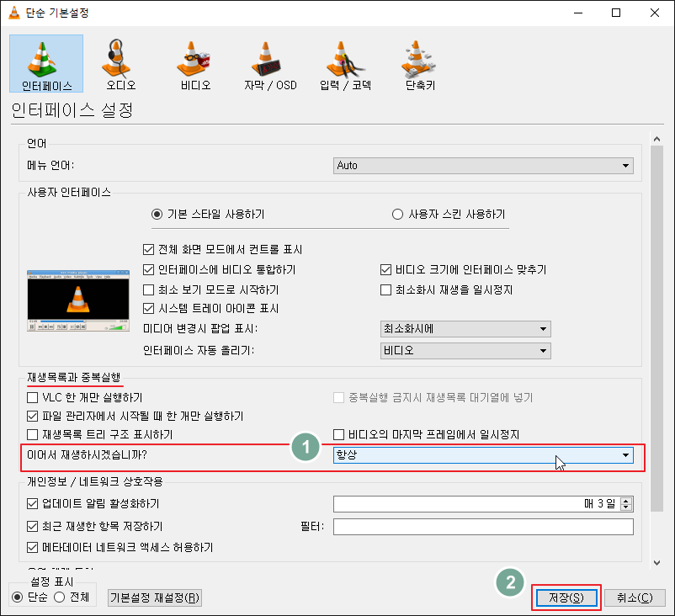
Task: Close the 단순 기본설정 window
Action: coord(654,13)
